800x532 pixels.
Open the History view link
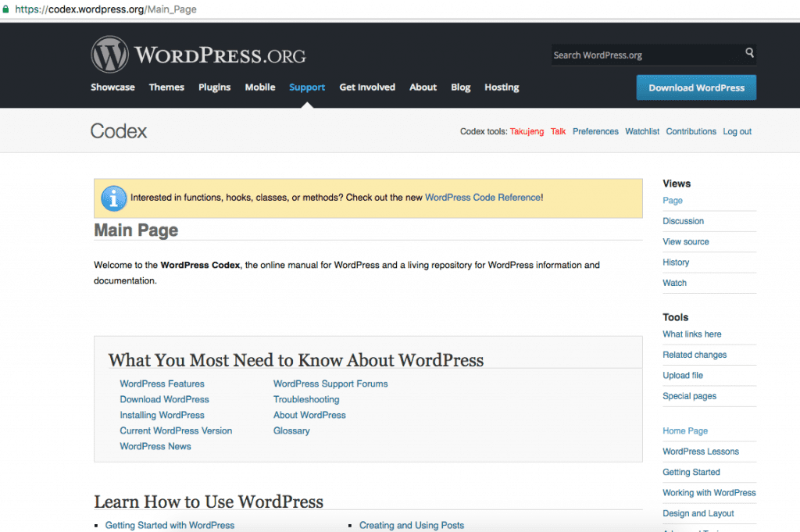click(x=676, y=262)
